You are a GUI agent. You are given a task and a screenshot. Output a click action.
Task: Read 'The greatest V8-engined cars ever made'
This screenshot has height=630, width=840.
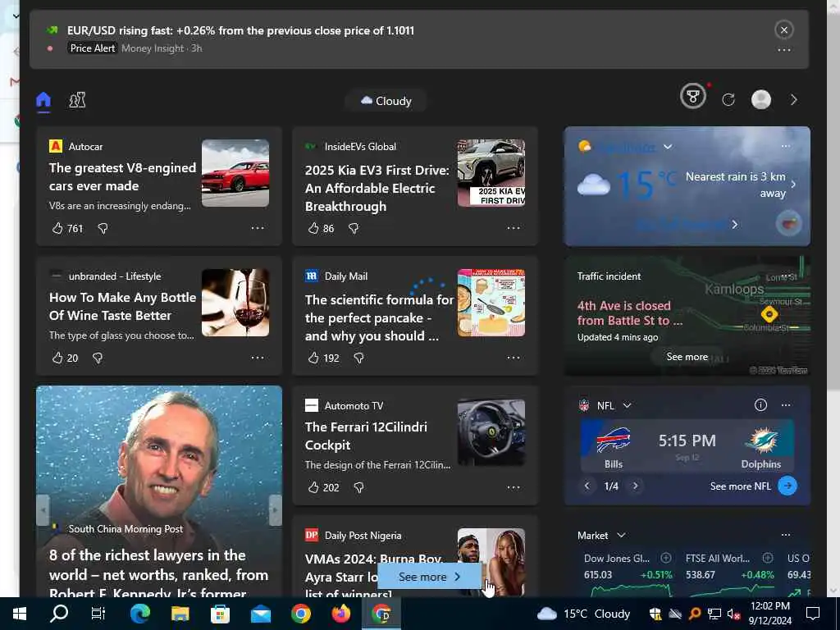coord(123,177)
